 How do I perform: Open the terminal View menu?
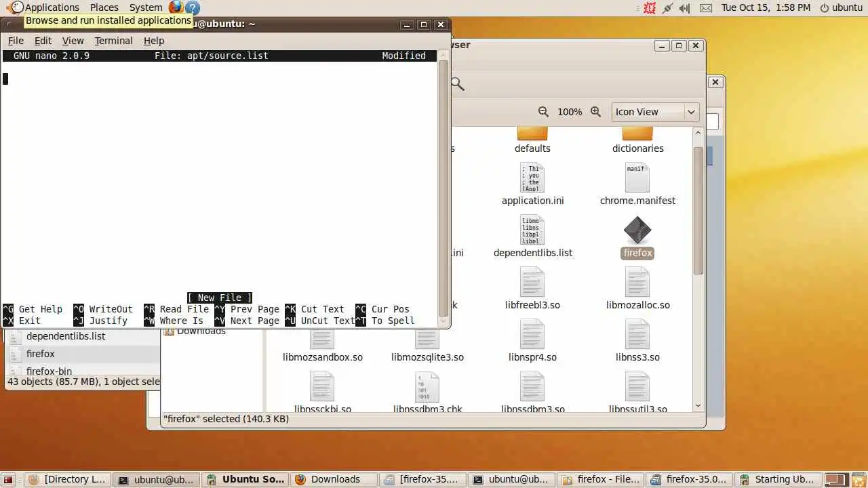73,41
